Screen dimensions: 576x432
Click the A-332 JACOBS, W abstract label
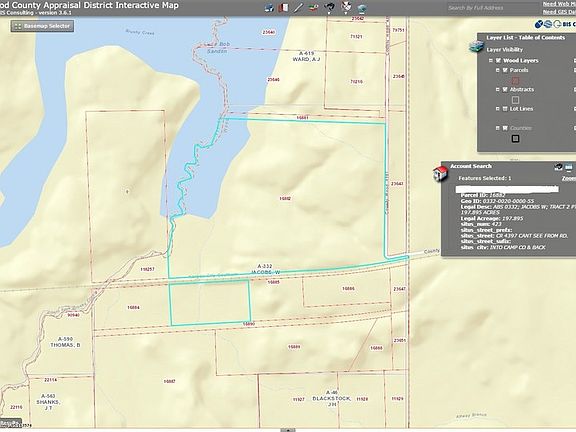point(265,269)
